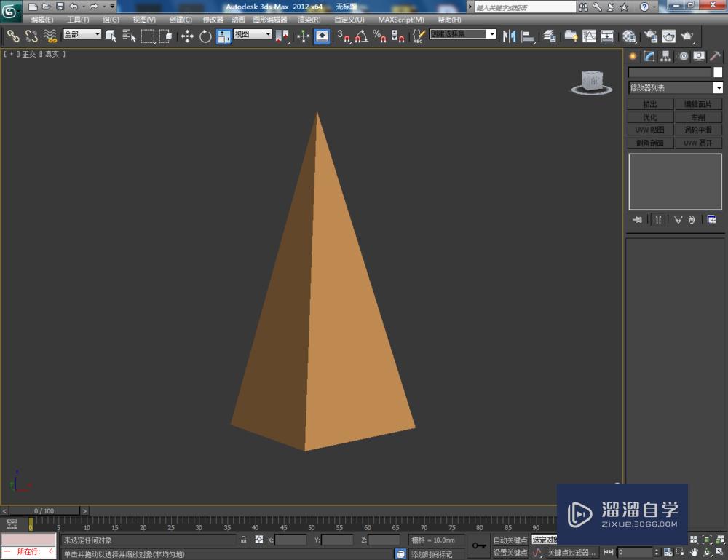Switch to the 创建 command panel tab

point(633,56)
